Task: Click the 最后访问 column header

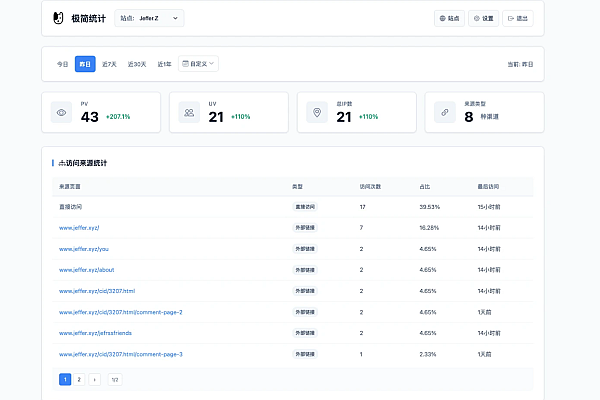Action: [x=488, y=187]
